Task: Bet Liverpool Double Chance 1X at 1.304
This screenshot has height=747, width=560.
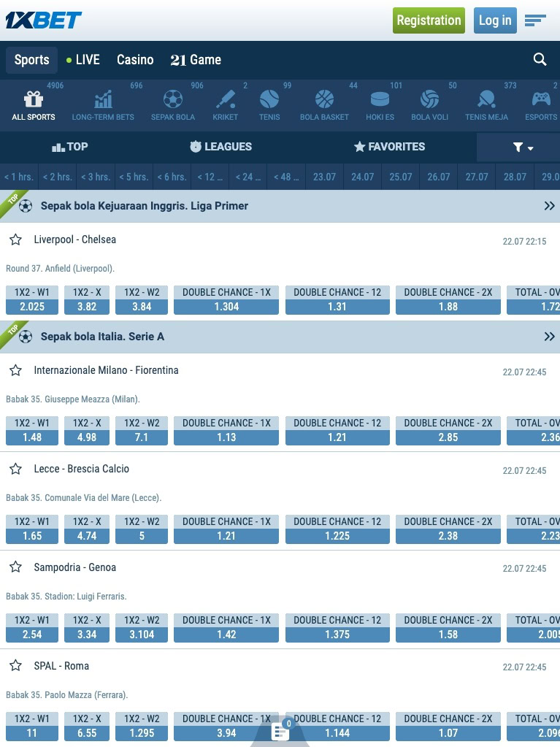Action: click(x=226, y=300)
